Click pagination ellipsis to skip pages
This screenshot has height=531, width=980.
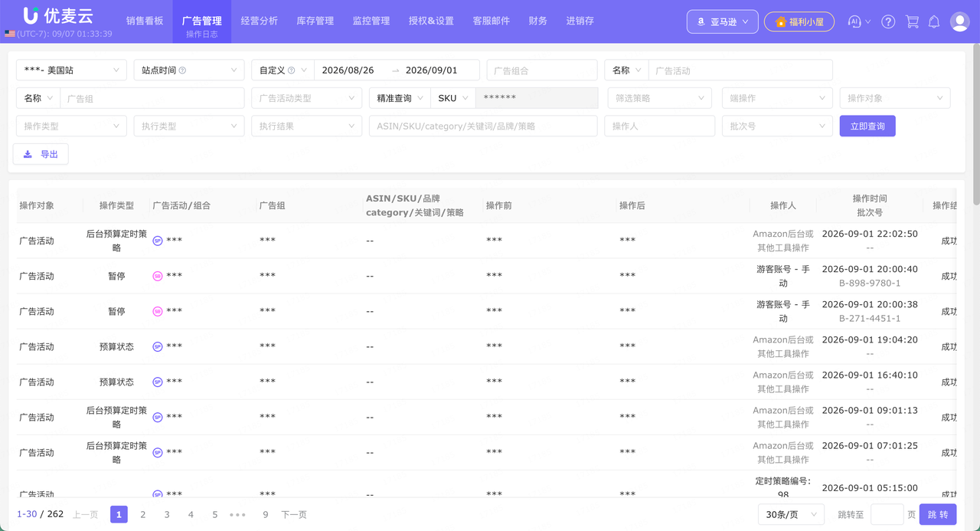click(238, 515)
